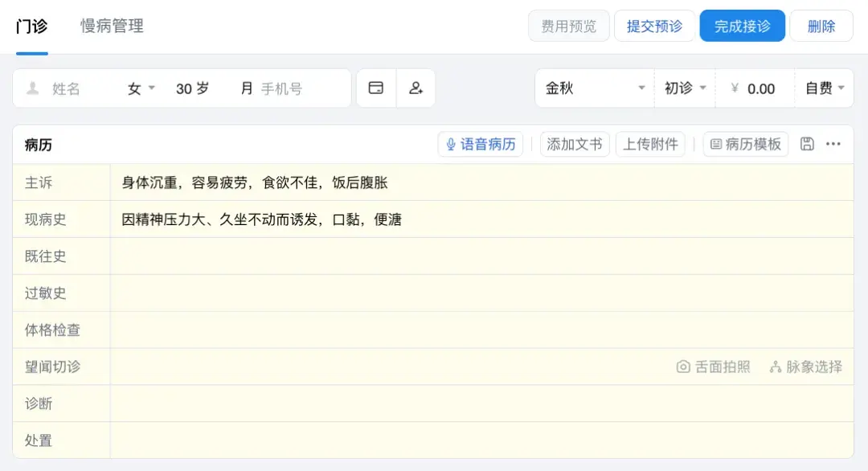Click the 病历 section title

click(39, 145)
